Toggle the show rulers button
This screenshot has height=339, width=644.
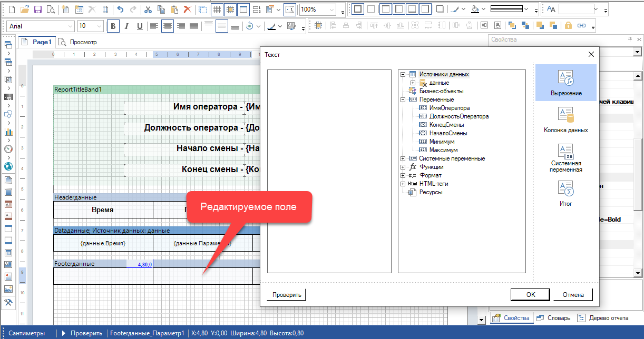coord(290,9)
